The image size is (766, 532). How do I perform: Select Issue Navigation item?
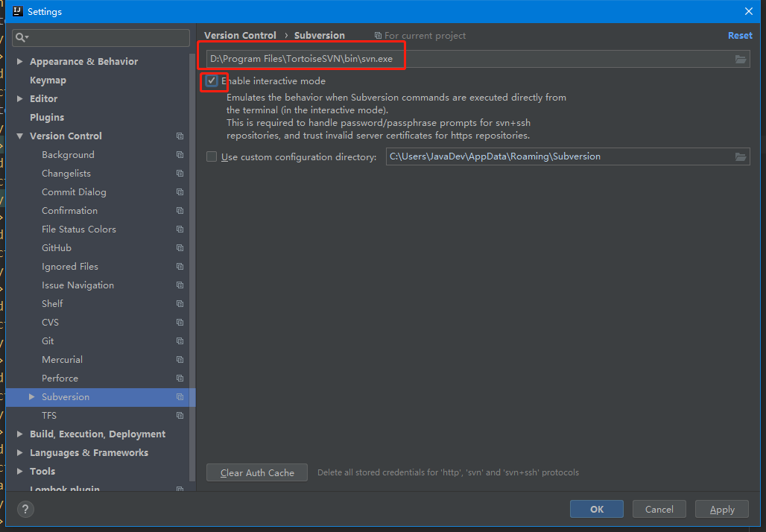tap(77, 285)
